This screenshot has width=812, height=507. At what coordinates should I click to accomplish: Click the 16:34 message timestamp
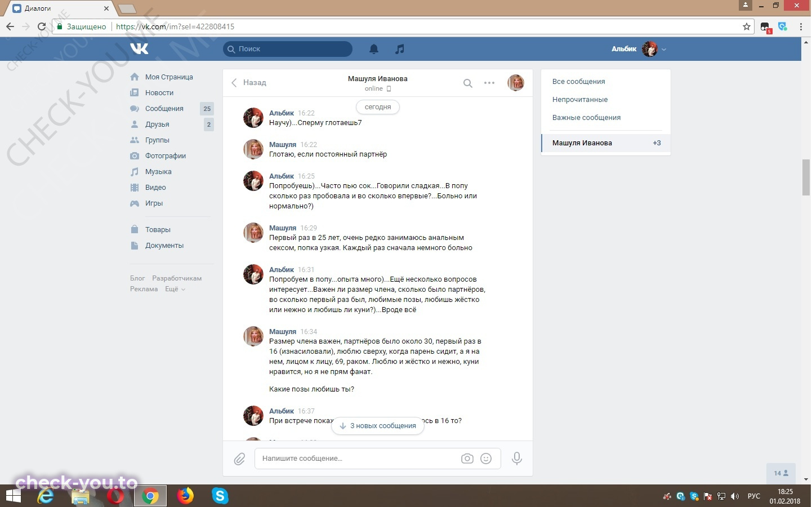point(309,332)
